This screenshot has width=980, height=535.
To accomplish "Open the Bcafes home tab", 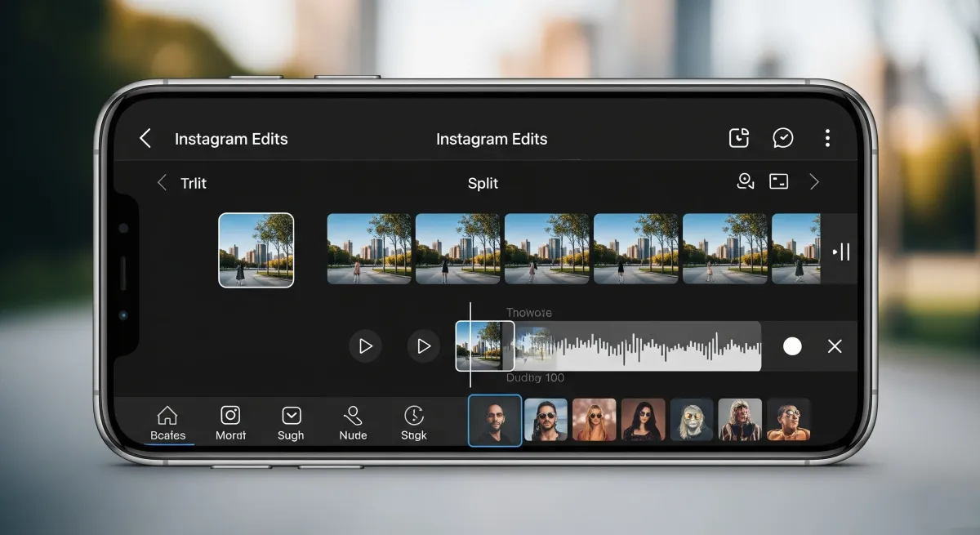I will point(167,423).
